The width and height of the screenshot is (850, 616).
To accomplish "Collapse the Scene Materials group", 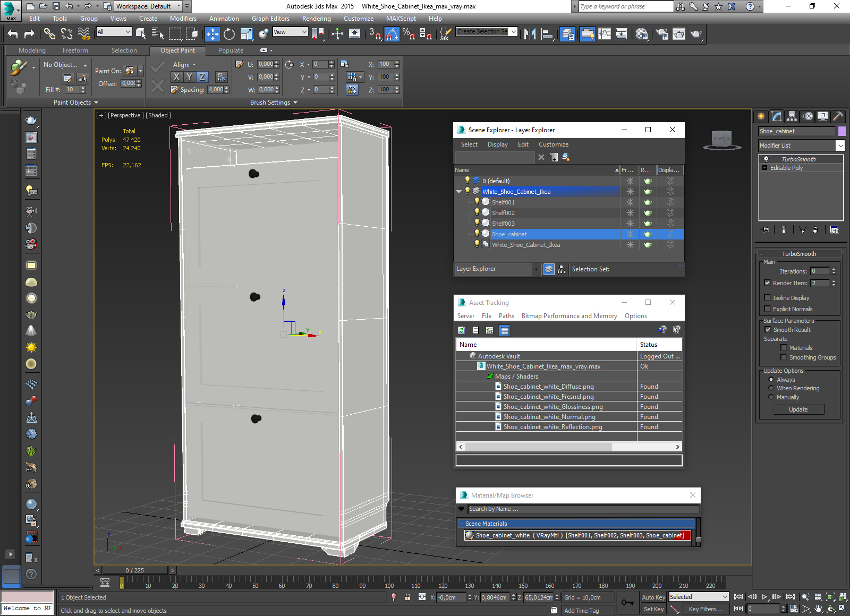I will [461, 524].
